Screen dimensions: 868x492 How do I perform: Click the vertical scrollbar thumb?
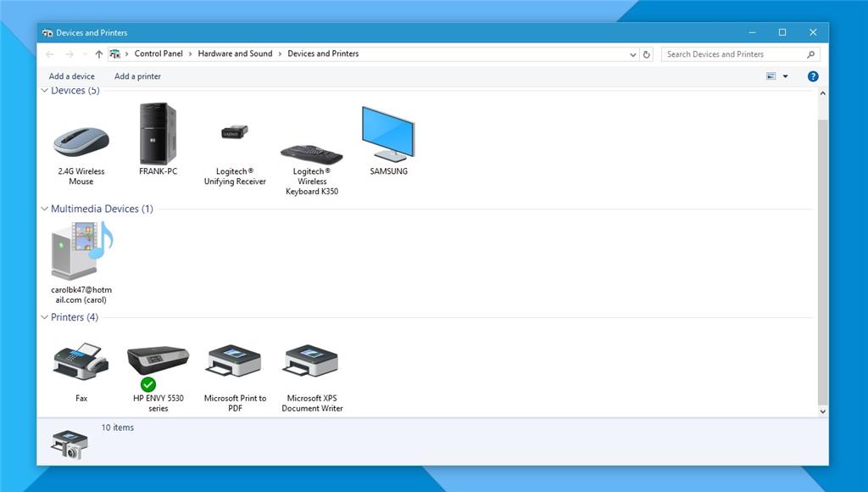822,261
